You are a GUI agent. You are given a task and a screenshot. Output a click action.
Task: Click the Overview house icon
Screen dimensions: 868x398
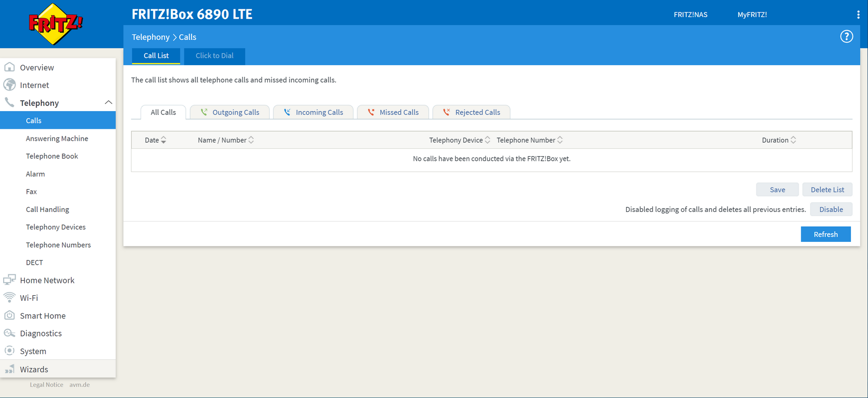(9, 67)
